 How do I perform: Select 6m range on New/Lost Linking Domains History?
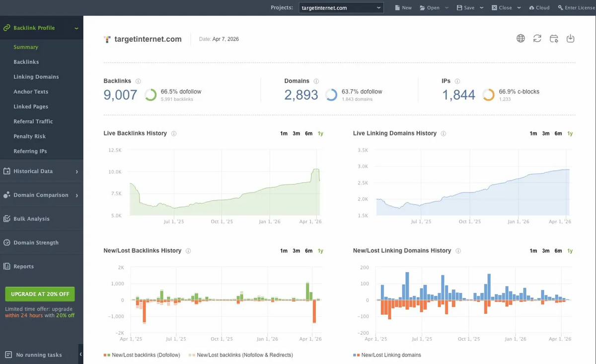[x=558, y=251]
